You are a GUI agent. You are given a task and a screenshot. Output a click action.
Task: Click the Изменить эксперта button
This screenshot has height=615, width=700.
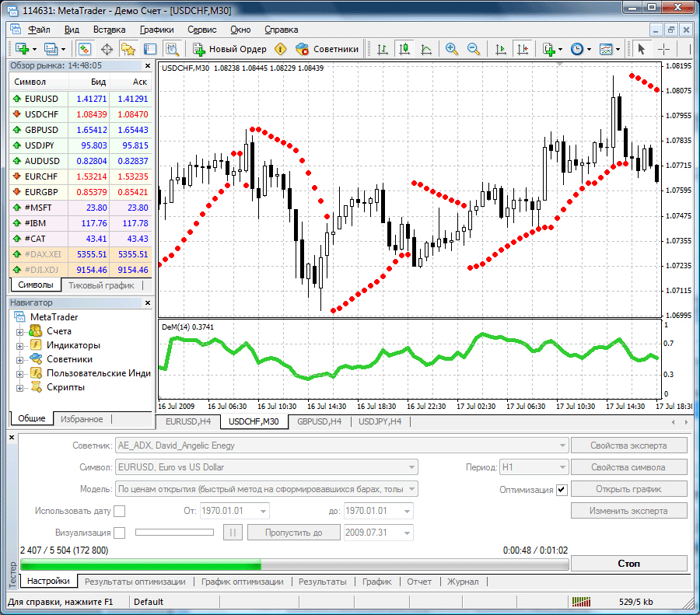tap(628, 511)
